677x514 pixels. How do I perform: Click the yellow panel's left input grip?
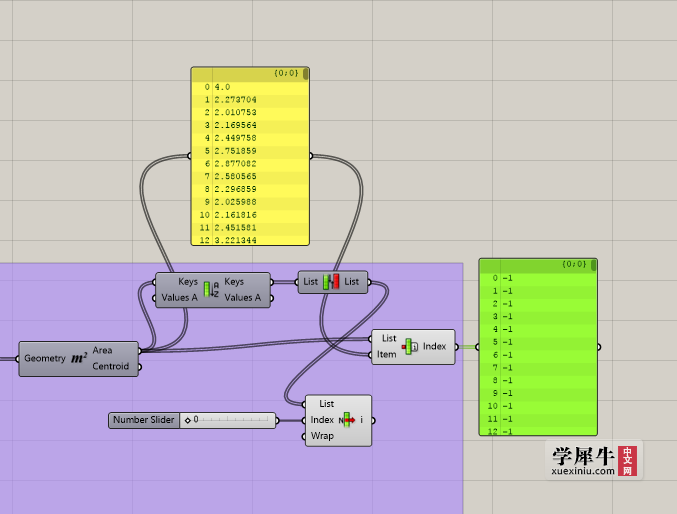pyautogui.click(x=190, y=155)
